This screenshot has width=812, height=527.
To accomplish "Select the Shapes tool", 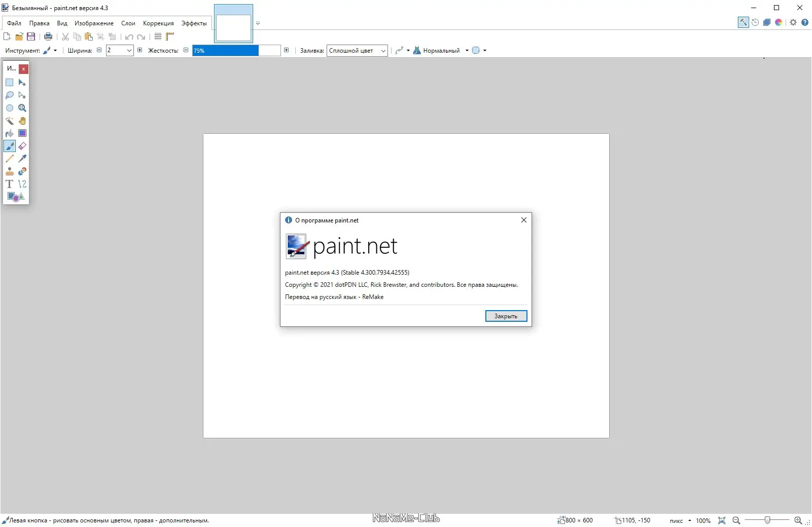I will (16, 197).
